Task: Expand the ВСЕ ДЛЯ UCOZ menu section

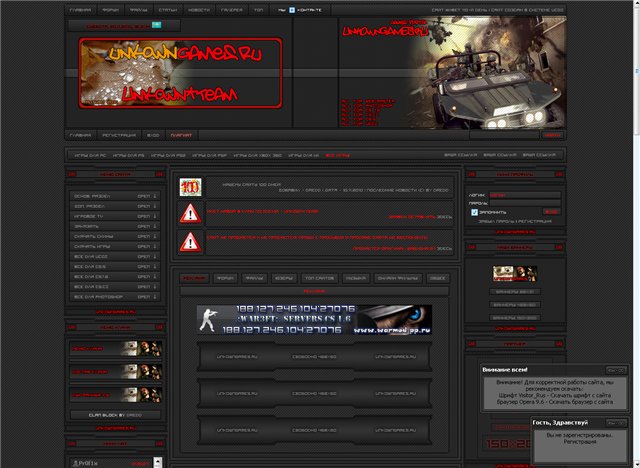Action: point(115,257)
